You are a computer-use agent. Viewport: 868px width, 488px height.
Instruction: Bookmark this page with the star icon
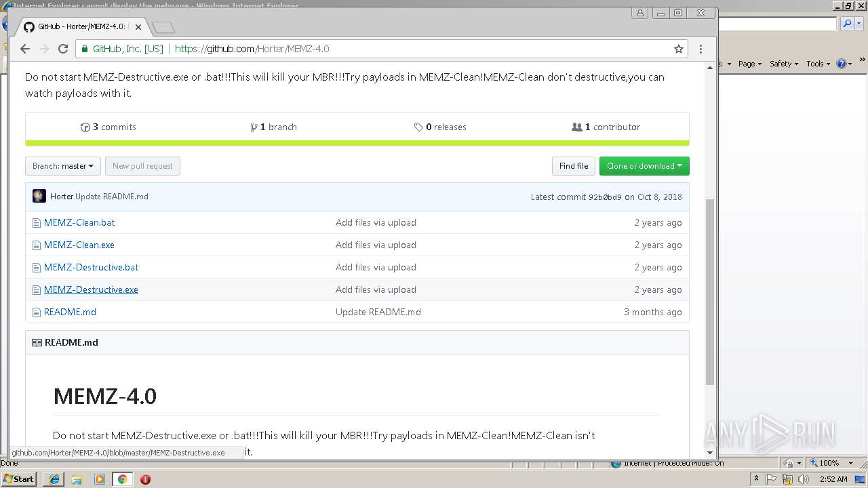(x=678, y=49)
